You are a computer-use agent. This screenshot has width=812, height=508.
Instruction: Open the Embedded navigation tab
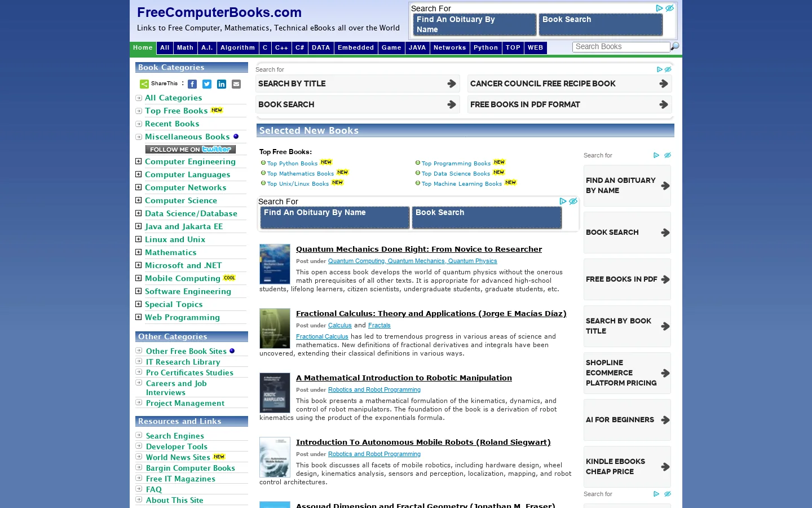[356, 48]
